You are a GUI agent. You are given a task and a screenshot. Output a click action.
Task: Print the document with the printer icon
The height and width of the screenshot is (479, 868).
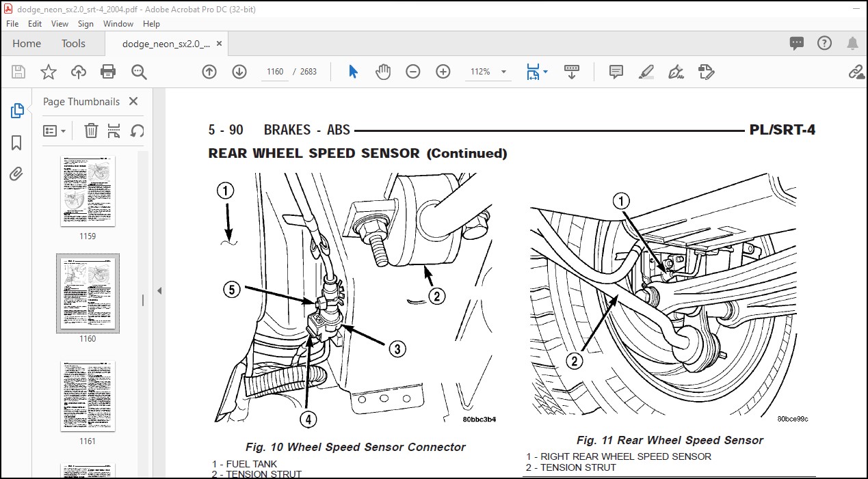coord(108,72)
